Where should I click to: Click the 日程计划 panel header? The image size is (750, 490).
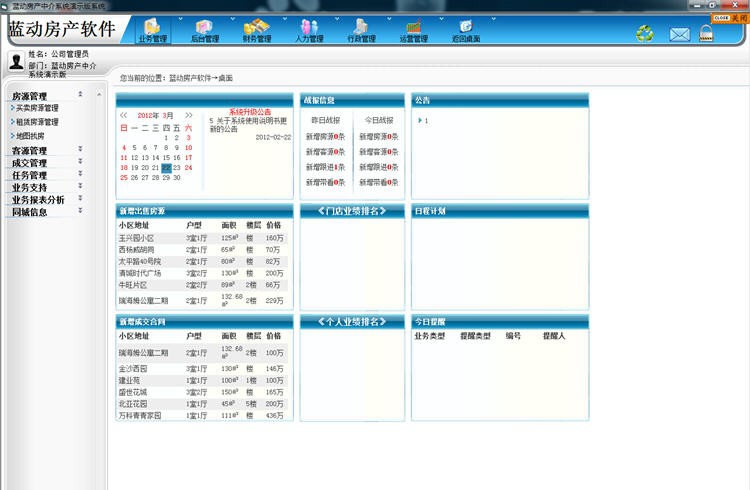(500, 211)
